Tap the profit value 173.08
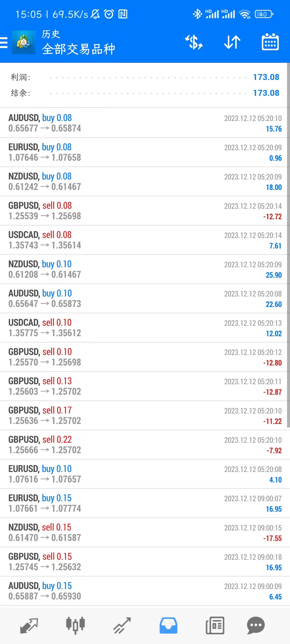Image resolution: width=290 pixels, height=644 pixels. [x=266, y=77]
